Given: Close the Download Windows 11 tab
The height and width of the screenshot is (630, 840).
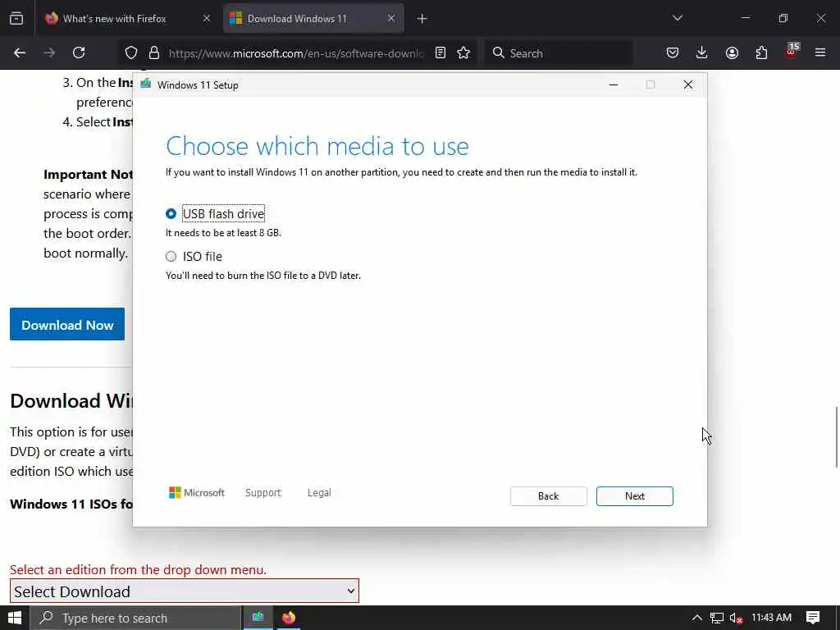Looking at the screenshot, I should pos(391,19).
